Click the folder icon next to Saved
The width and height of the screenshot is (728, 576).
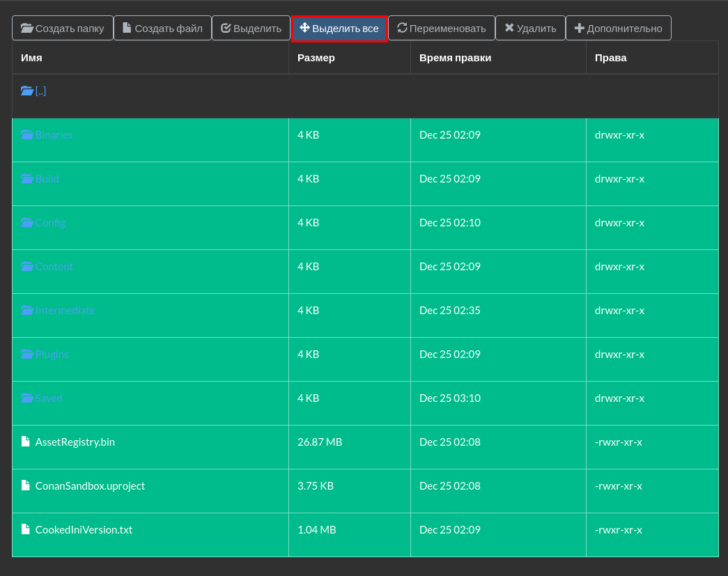(27, 398)
